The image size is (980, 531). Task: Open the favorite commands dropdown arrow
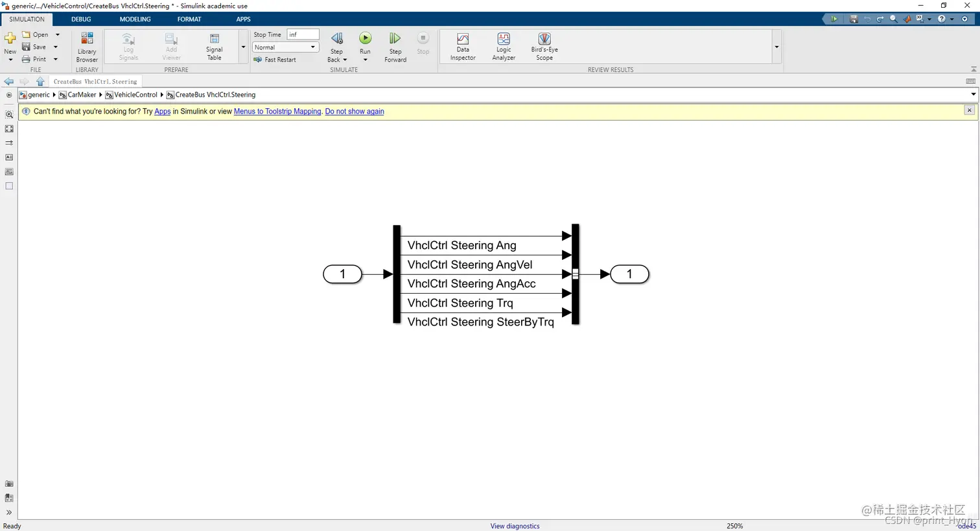[929, 19]
